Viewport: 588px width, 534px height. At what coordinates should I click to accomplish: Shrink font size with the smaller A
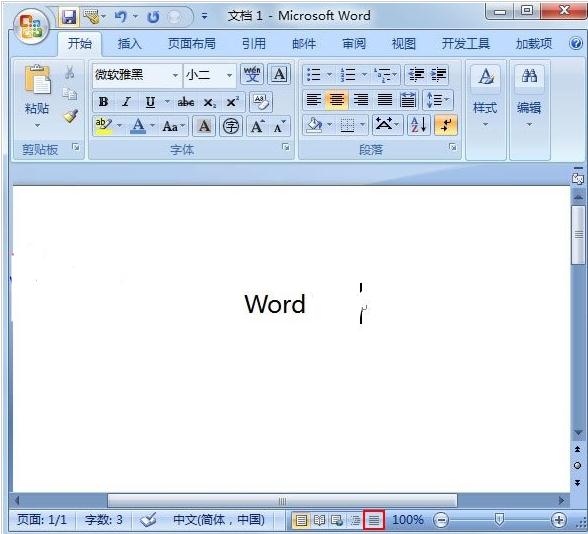point(279,126)
